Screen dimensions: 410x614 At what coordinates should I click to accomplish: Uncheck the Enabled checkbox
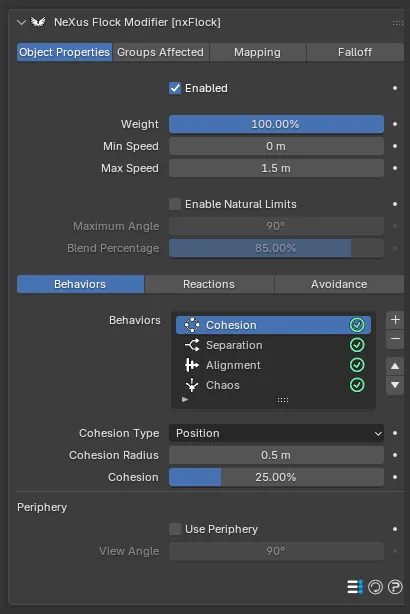click(x=175, y=88)
